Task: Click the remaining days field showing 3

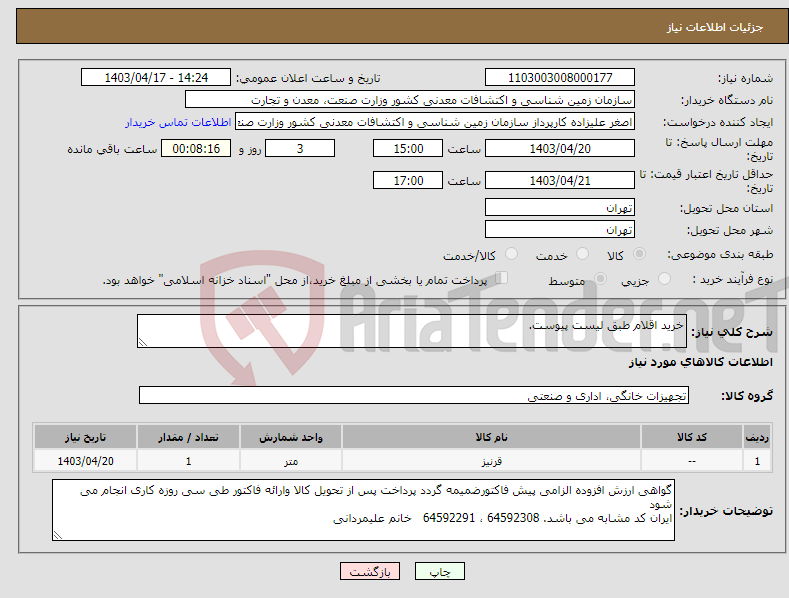Action: coord(300,148)
